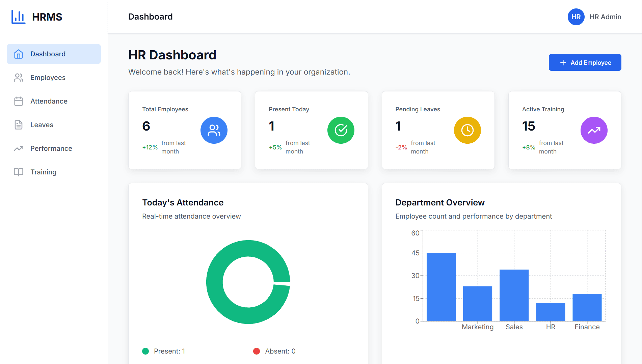Click the Total Employees people icon

[x=214, y=130]
